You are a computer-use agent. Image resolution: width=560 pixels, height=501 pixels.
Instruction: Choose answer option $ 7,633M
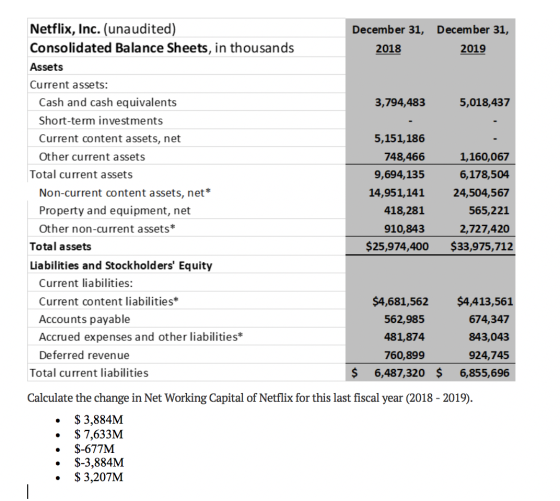[99, 434]
